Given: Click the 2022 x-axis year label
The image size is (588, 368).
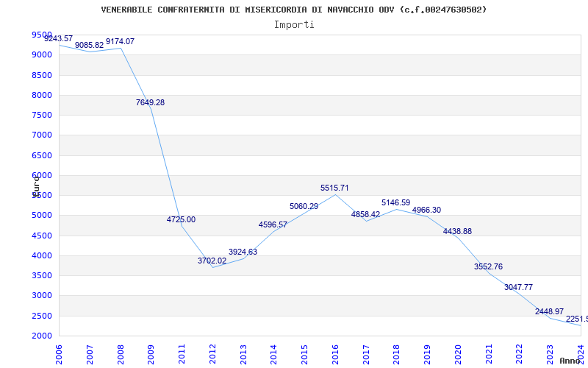Looking at the screenshot, I should pos(520,355).
